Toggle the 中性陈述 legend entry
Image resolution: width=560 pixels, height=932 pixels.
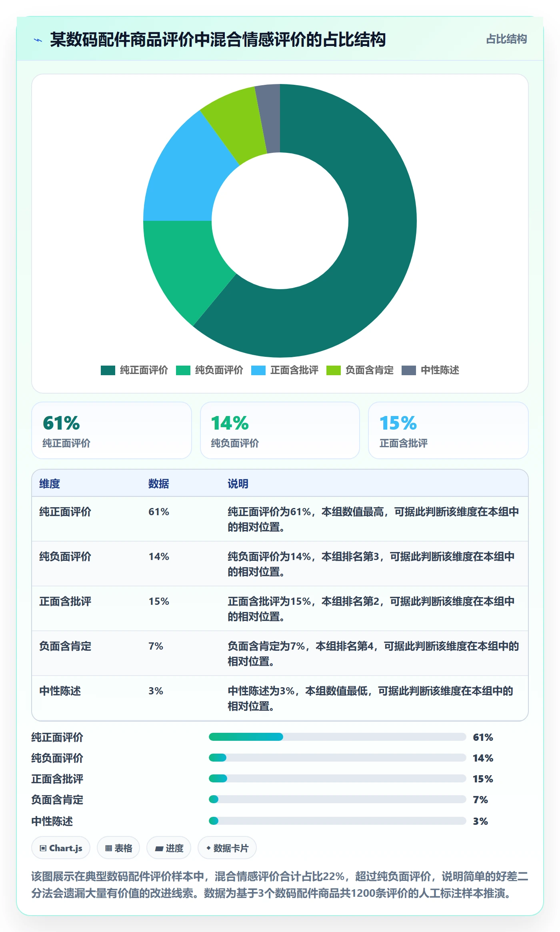pyautogui.click(x=430, y=370)
